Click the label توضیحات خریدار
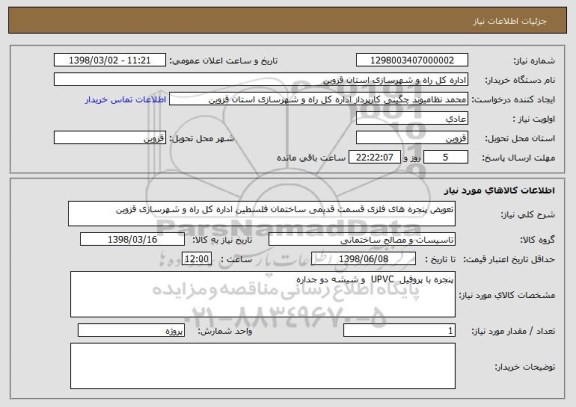 (x=525, y=367)
